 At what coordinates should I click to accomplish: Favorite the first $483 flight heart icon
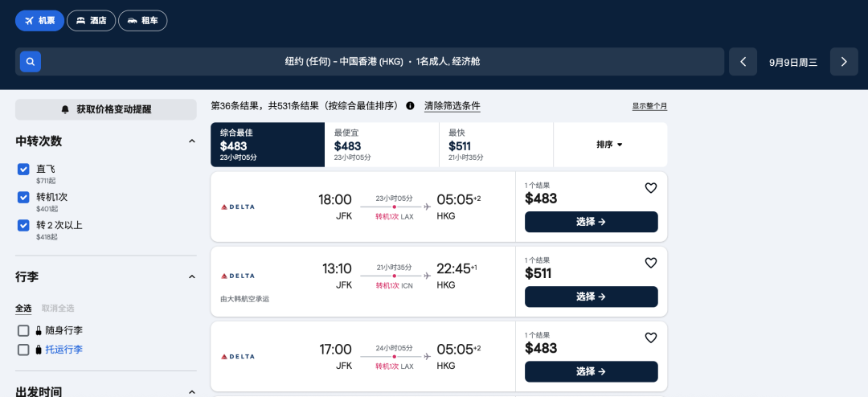coord(651,188)
